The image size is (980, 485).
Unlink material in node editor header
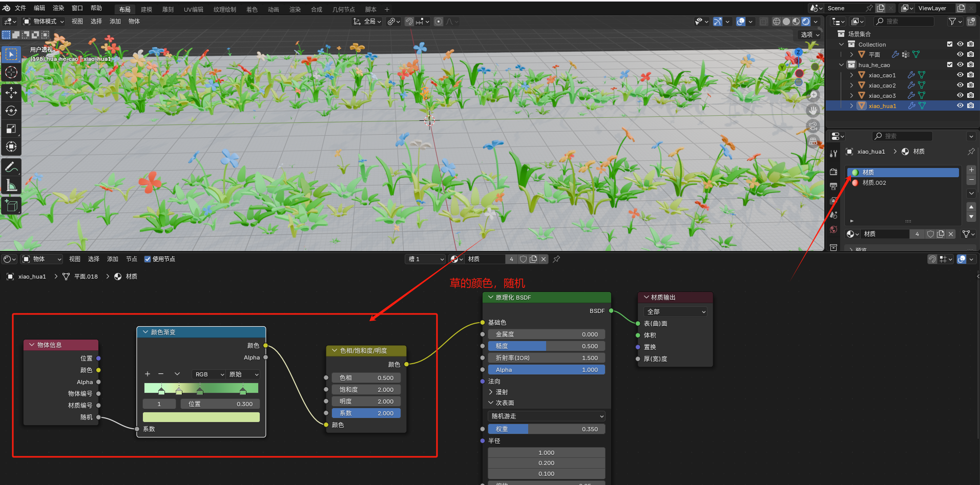(544, 259)
